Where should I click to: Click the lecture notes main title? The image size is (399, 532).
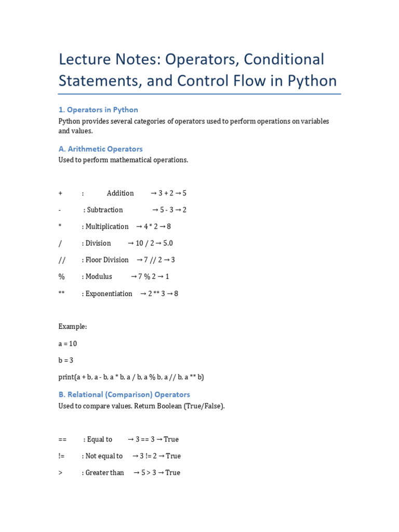tap(198, 70)
